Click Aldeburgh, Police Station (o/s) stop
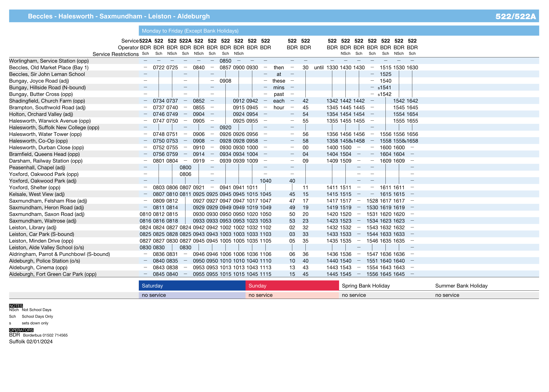 coord(44,261)
